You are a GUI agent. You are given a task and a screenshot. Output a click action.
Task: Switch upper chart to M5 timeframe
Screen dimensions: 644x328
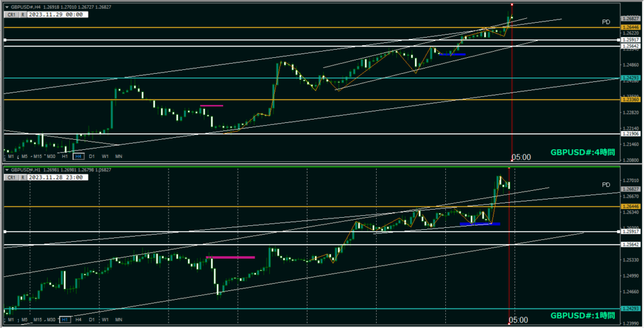point(25,156)
